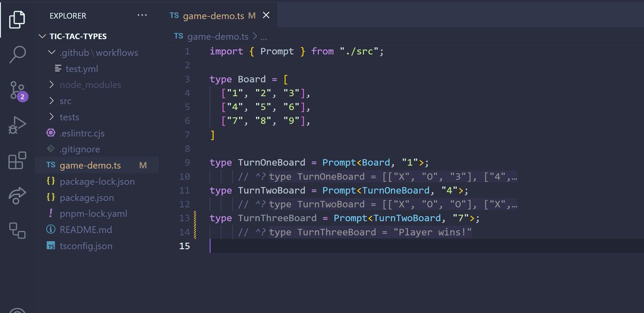This screenshot has width=644, height=313.
Task: Open the Run and Debug view
Action: [18, 125]
